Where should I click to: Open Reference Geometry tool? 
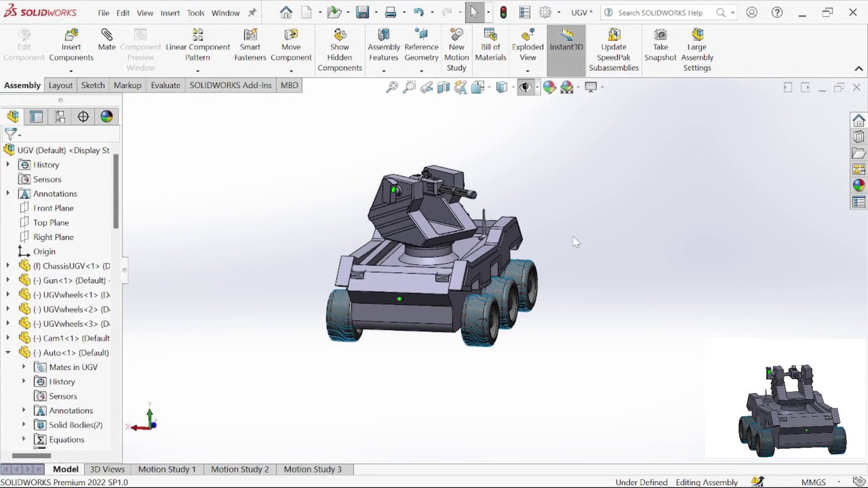421,45
